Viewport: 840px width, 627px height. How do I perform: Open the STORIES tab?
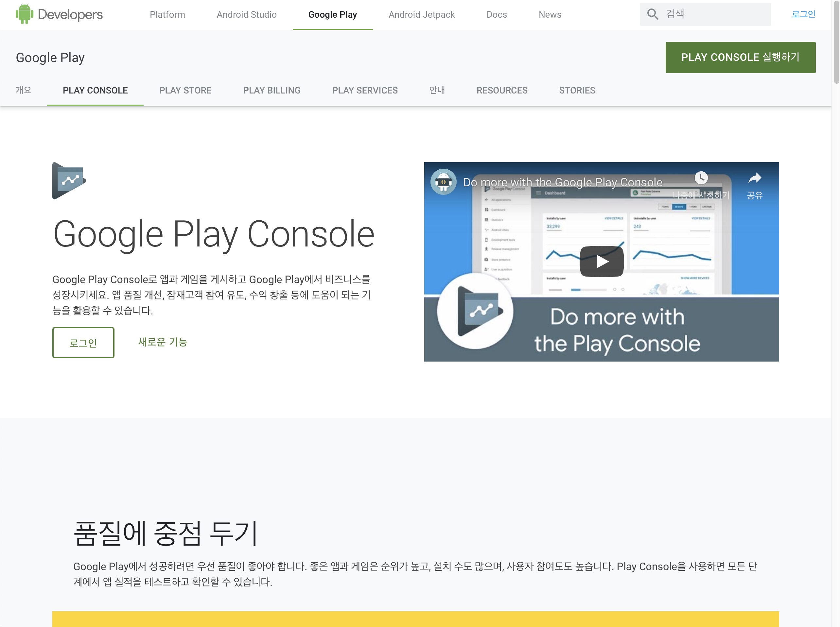point(577,90)
